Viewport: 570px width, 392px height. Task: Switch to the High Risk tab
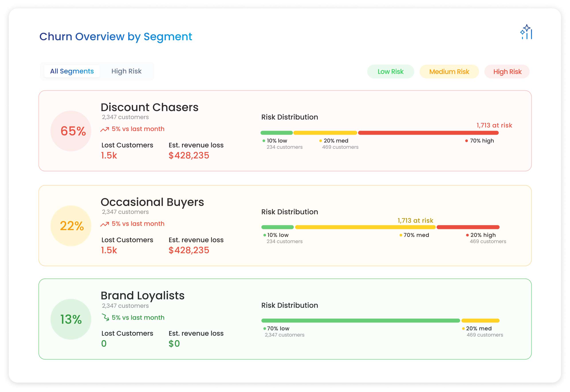[126, 71]
